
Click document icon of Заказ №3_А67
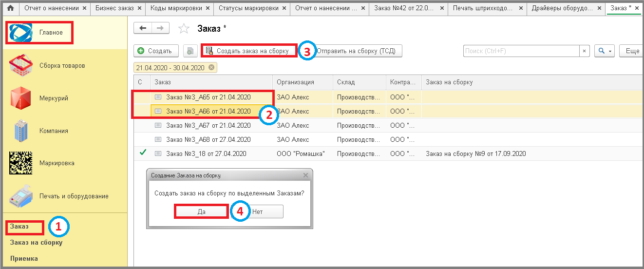point(158,125)
